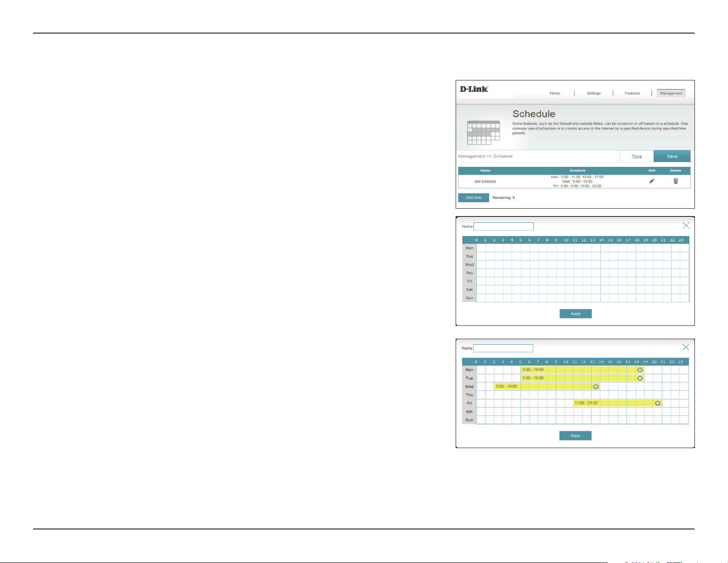Click the Add Rule button
This screenshot has width=728, height=563.
pos(474,198)
